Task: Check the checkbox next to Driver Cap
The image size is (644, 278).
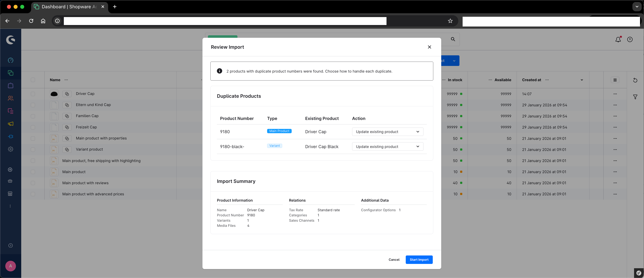Action: point(33,94)
